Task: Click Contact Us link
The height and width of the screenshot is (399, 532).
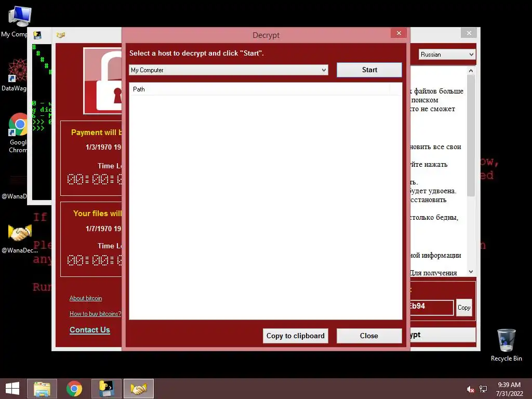Action: (89, 330)
